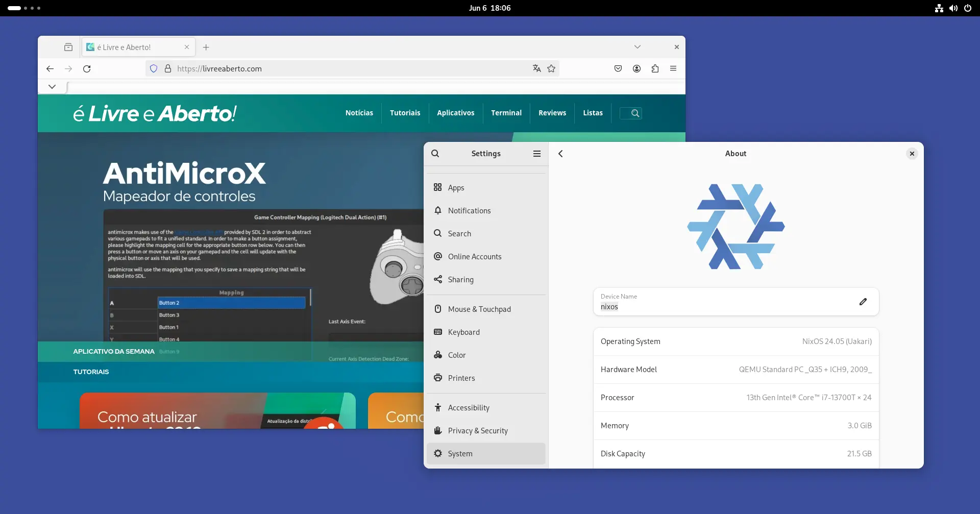
Task: Open Notícias menu on the website
Action: coord(359,113)
